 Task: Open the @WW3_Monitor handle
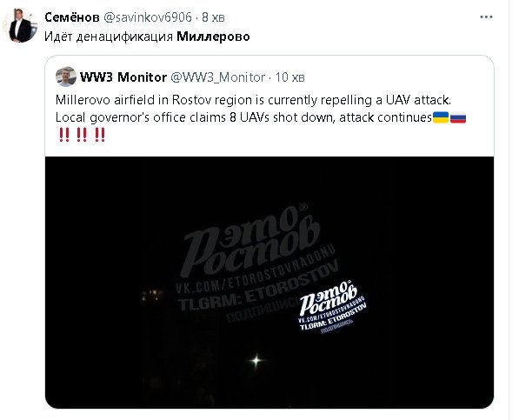[217, 77]
